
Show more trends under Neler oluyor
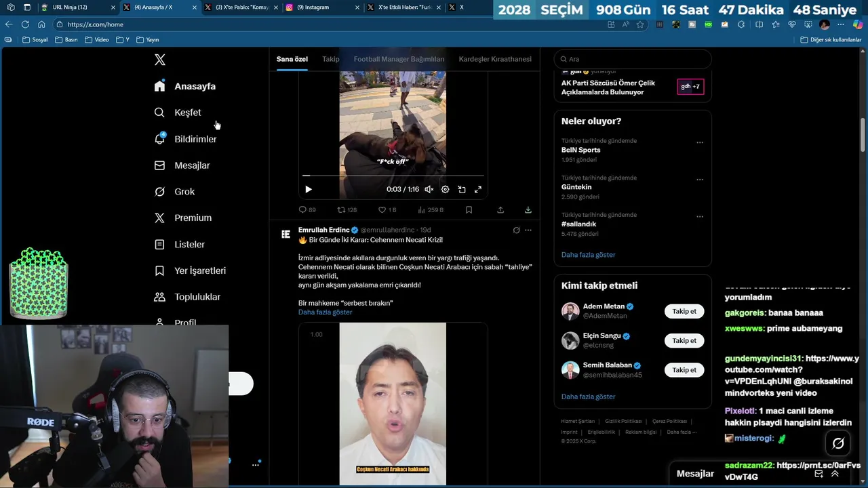pyautogui.click(x=589, y=255)
